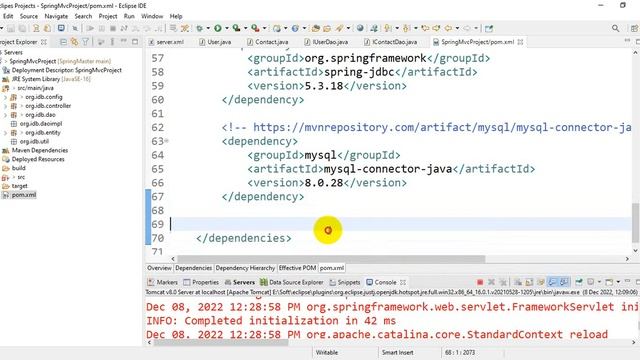Switch to the Snippets view tab
The height and width of the screenshot is (360, 640).
(345, 282)
